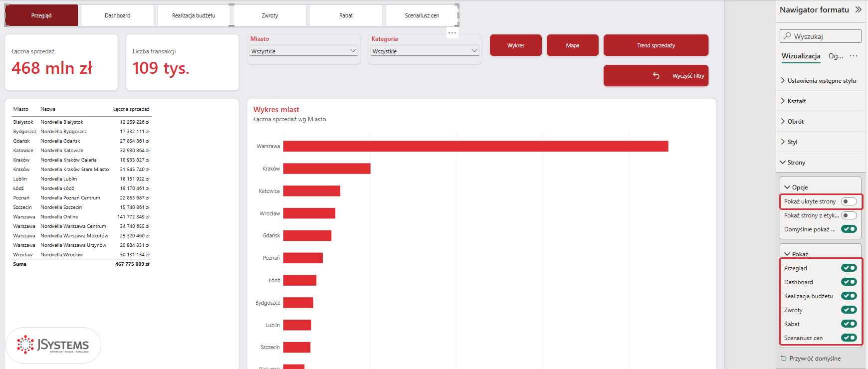Viewport: 868px width, 369px height.
Task: Toggle Pokaż strony z etykietkami switch
Action: click(849, 215)
